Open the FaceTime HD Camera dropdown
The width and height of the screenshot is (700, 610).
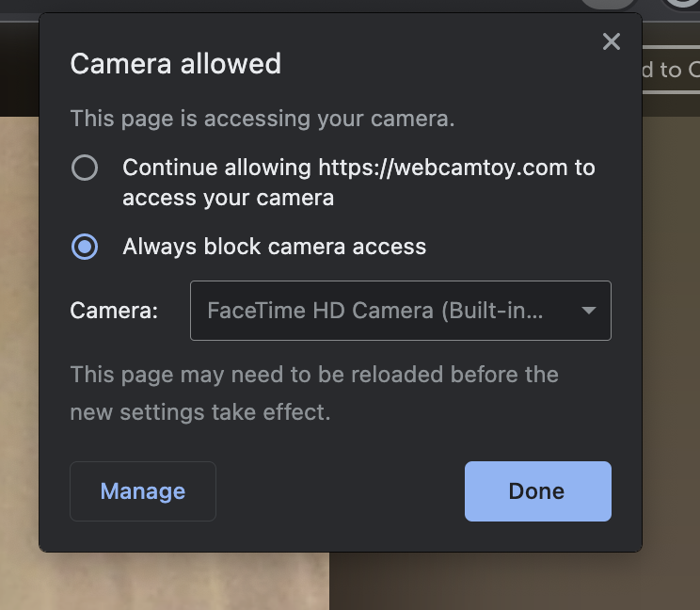[x=401, y=311]
